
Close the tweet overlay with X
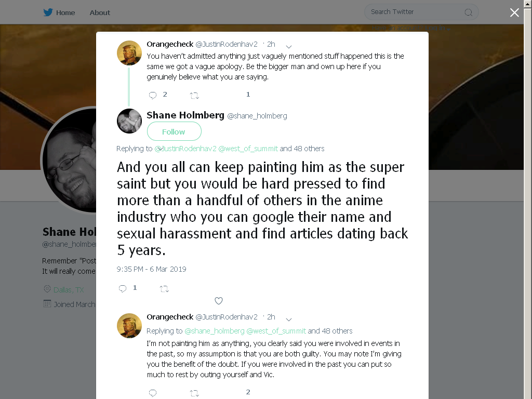point(514,12)
